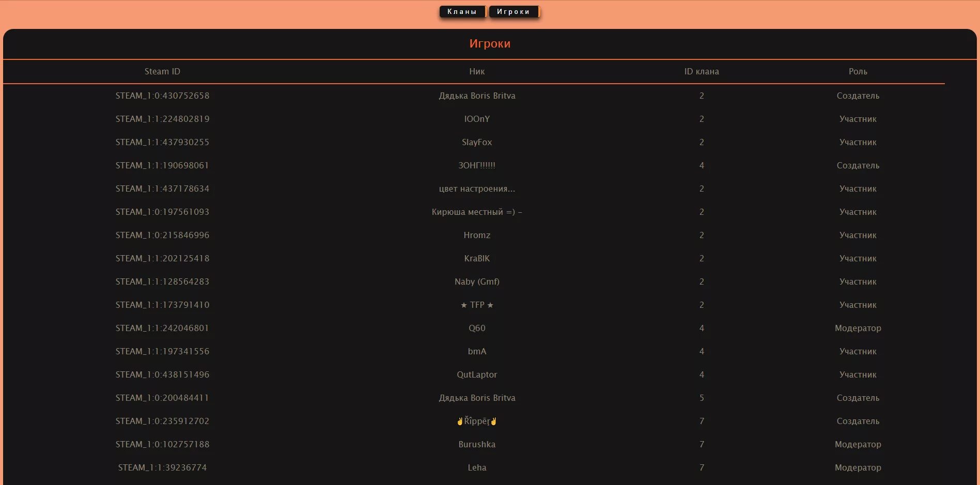Click the Роль column header
980x485 pixels.
coord(858,71)
